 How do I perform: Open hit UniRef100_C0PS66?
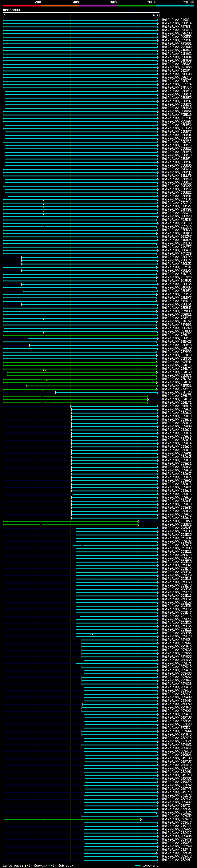point(176,186)
